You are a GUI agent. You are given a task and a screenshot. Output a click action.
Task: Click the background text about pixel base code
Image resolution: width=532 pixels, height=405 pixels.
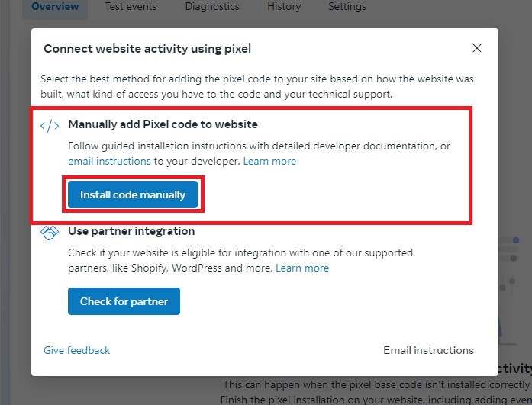(376, 384)
